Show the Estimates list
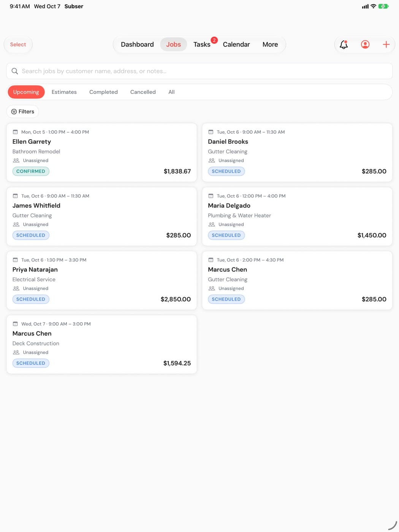Viewport: 399px width, 532px height. click(x=64, y=92)
